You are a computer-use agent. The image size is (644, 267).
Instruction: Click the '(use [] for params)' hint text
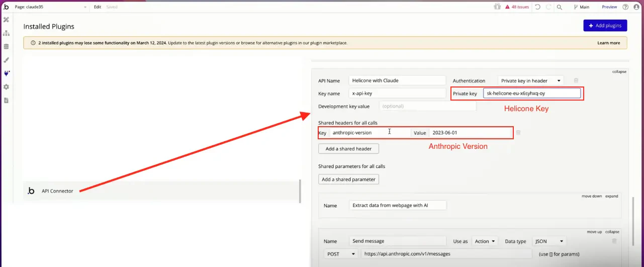(559, 254)
